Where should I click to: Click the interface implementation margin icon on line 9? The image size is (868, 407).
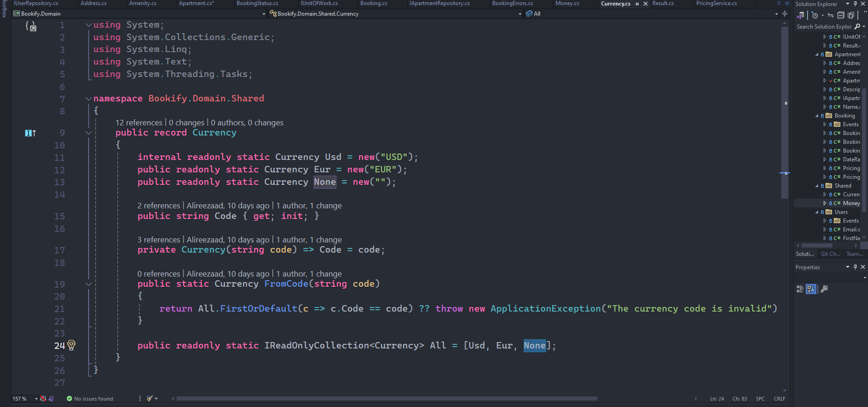tap(30, 133)
